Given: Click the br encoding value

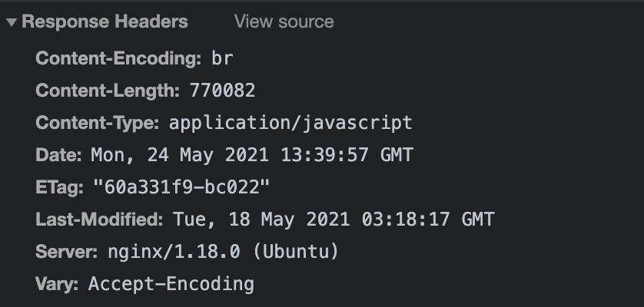Looking at the screenshot, I should click(223, 58).
